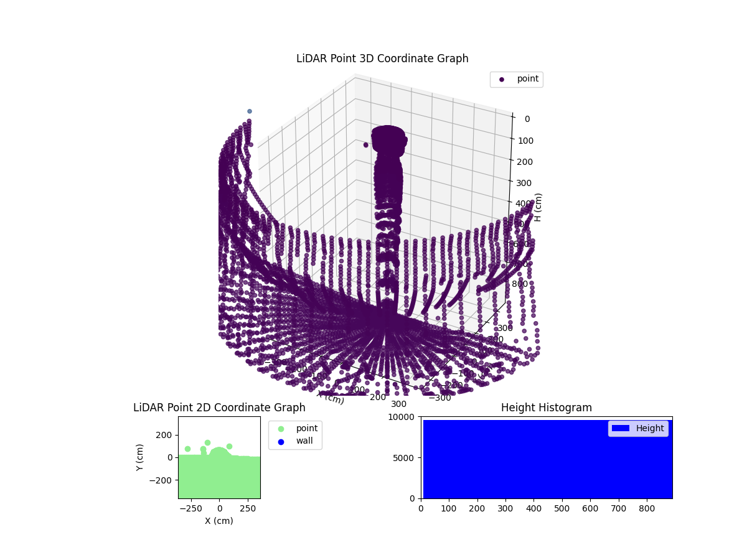747x560 pixels.
Task: Click the "600" tick on histogram x-axis
Action: click(x=590, y=508)
